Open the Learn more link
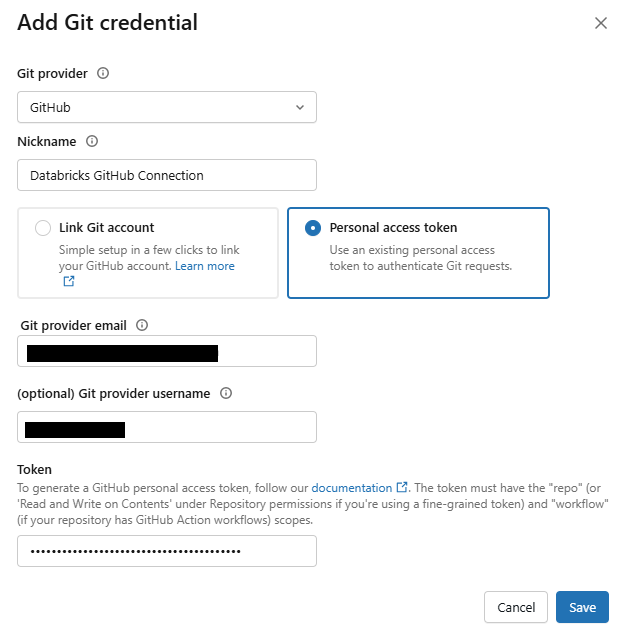Image resolution: width=623 pixels, height=642 pixels. click(x=205, y=266)
